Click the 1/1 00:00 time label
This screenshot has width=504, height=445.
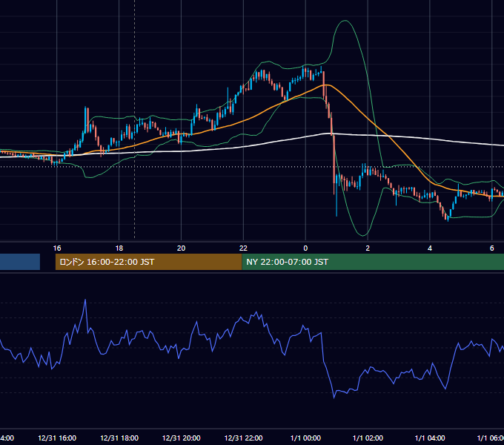click(x=305, y=438)
